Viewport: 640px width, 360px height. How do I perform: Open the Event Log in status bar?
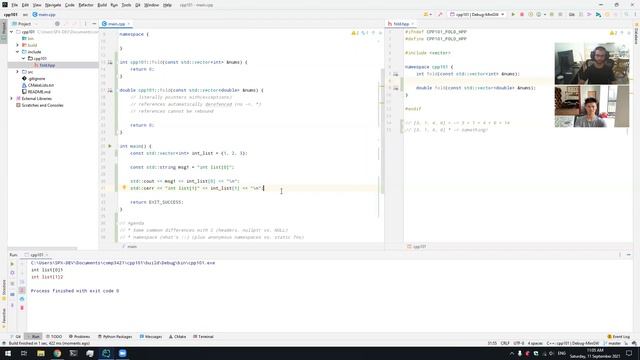619,336
